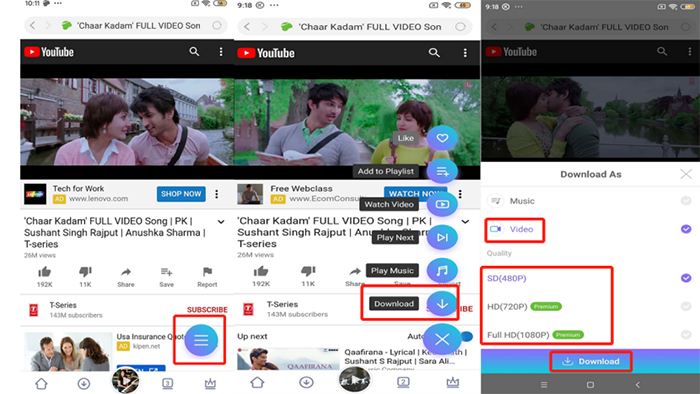Open the home tab in first screen's bottom bar
The width and height of the screenshot is (700, 394).
click(x=42, y=383)
